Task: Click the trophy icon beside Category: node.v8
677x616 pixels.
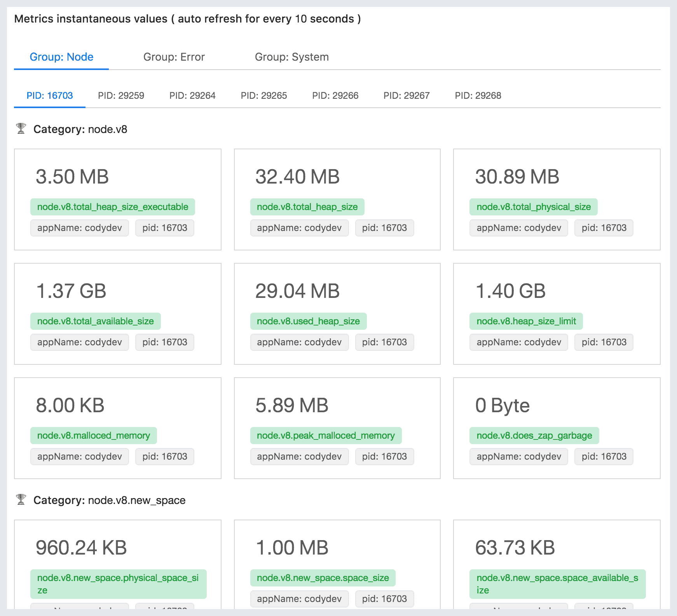Action: pos(21,129)
